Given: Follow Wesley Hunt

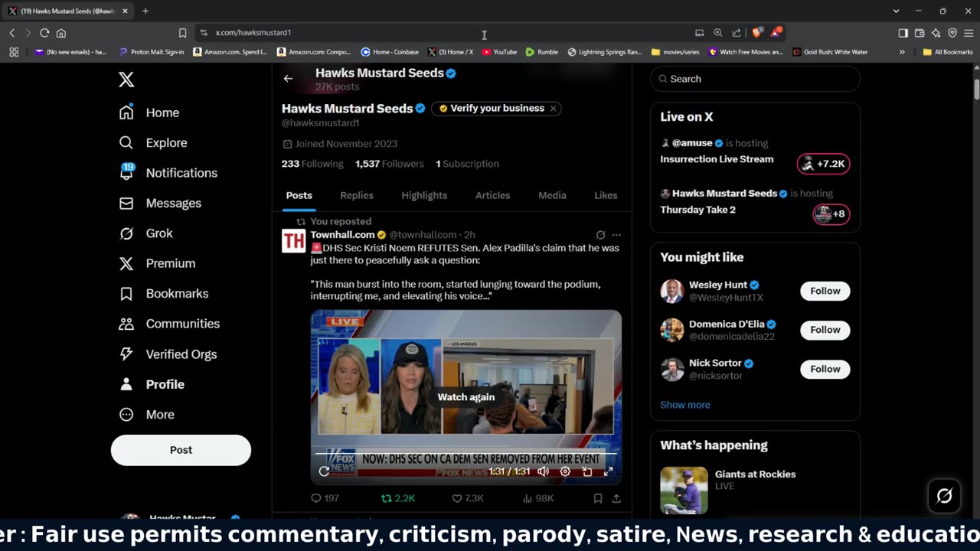Looking at the screenshot, I should click(x=825, y=291).
